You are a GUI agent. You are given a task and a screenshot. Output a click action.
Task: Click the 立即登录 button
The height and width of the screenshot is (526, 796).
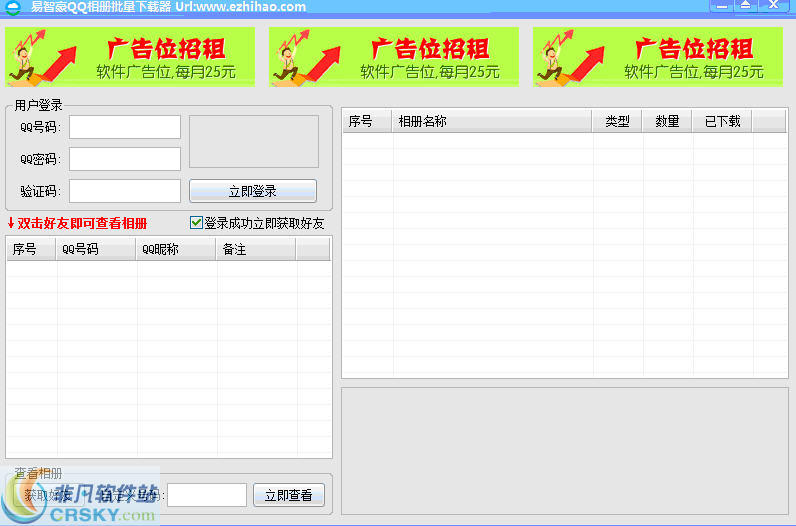point(253,191)
